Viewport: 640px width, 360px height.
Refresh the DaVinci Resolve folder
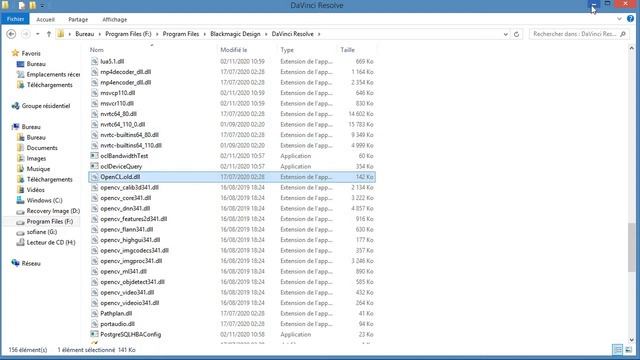(x=516, y=34)
